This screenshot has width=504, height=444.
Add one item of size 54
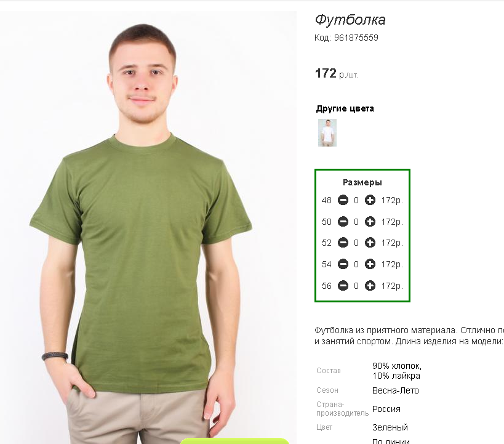tap(370, 264)
